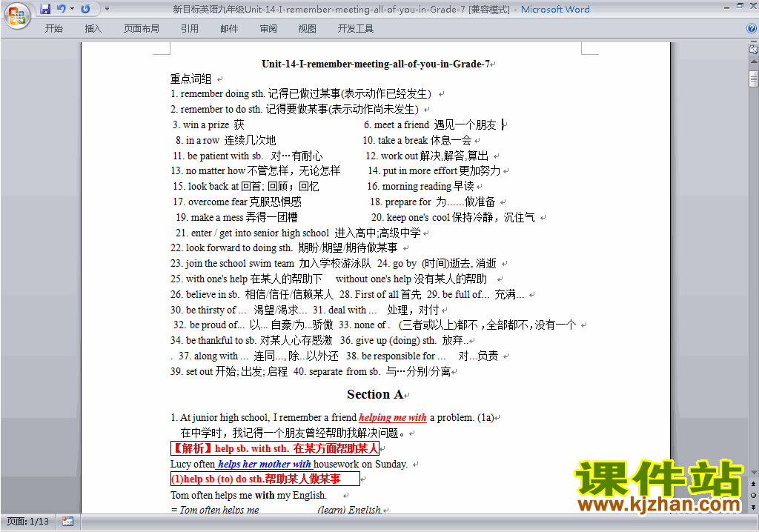The image size is (759, 532).
Task: Click the Section A heading
Action: click(375, 394)
